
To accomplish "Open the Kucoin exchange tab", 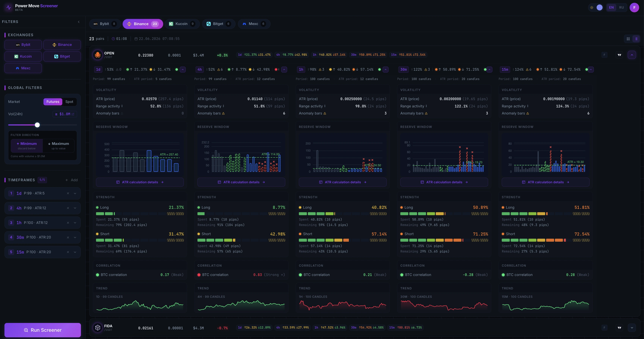I will point(182,24).
